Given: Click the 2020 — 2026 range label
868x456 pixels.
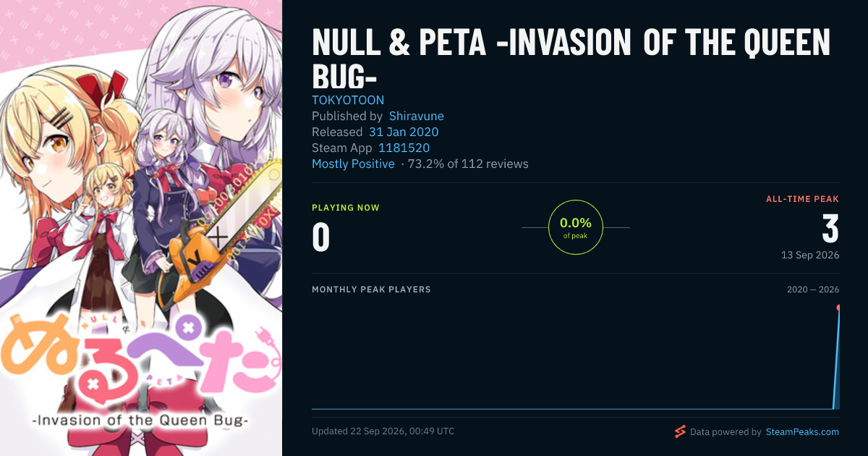Looking at the screenshot, I should 813,290.
